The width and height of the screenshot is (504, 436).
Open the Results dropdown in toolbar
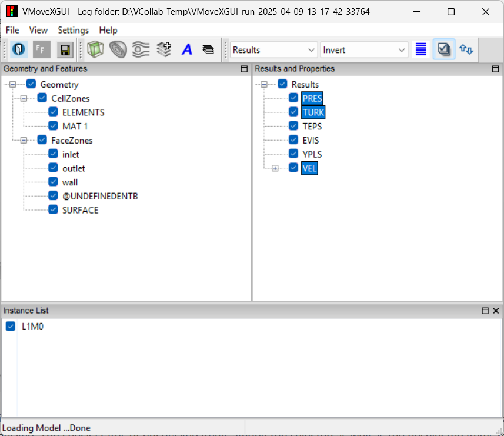[x=273, y=50]
